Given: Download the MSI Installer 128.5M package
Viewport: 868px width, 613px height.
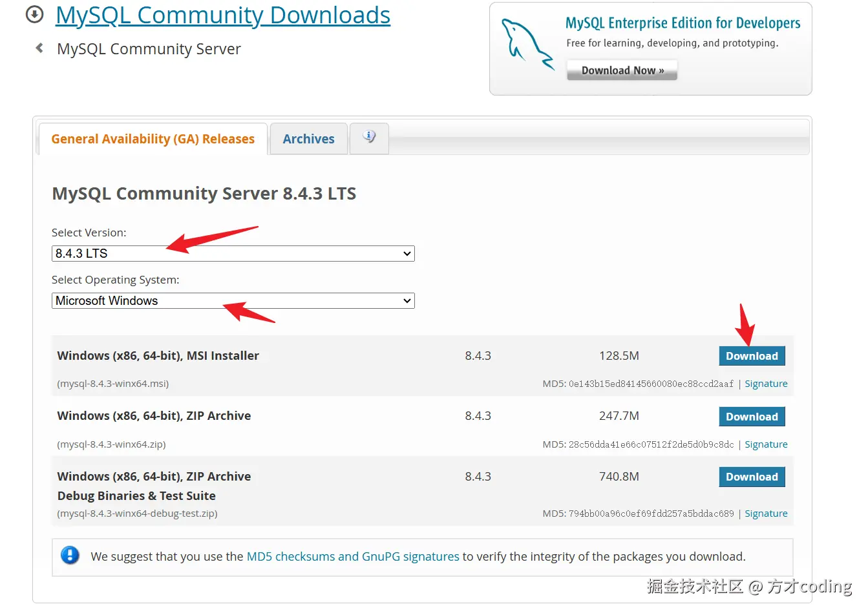Looking at the screenshot, I should pyautogui.click(x=752, y=356).
